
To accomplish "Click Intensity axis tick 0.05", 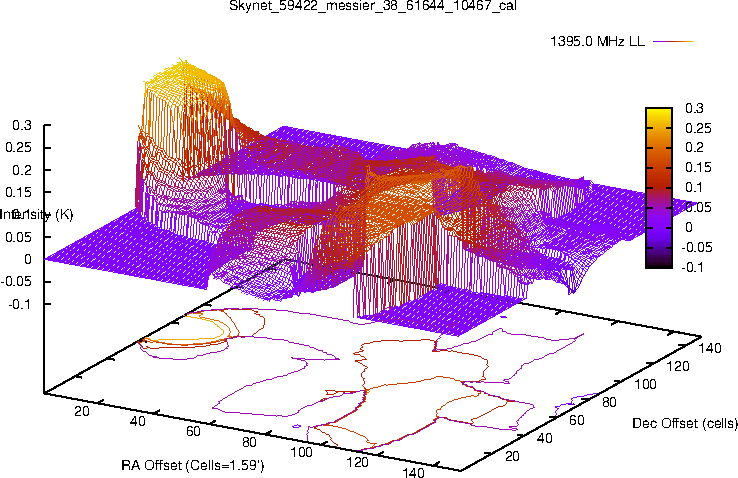I will coord(19,237).
